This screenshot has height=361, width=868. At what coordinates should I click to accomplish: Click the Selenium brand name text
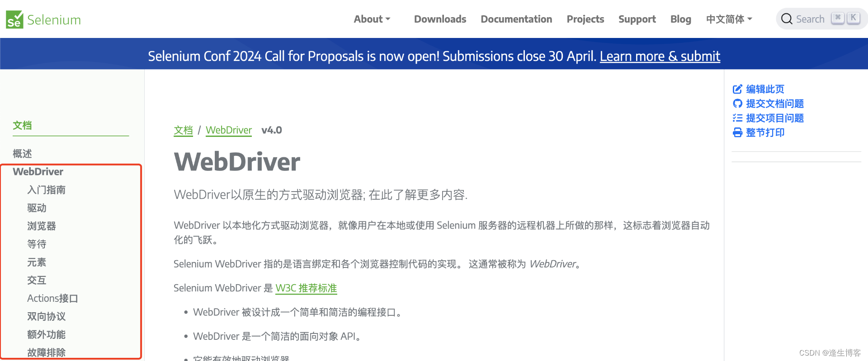click(54, 20)
